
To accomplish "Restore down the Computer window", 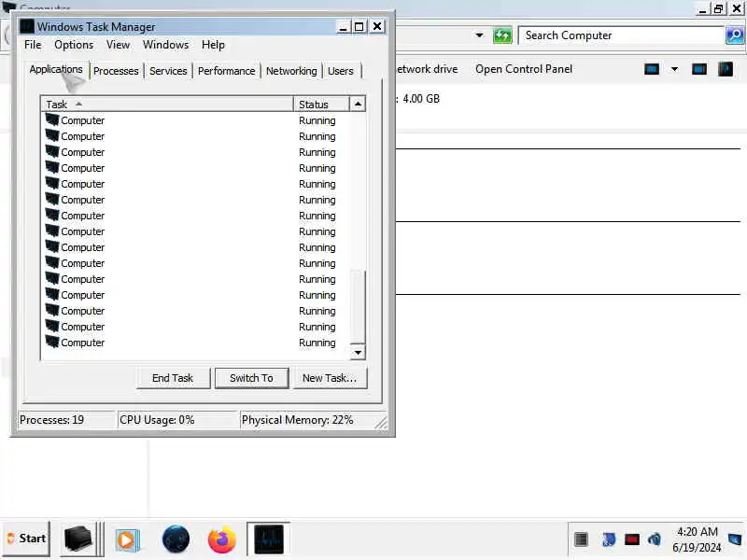I will pyautogui.click(x=718, y=8).
